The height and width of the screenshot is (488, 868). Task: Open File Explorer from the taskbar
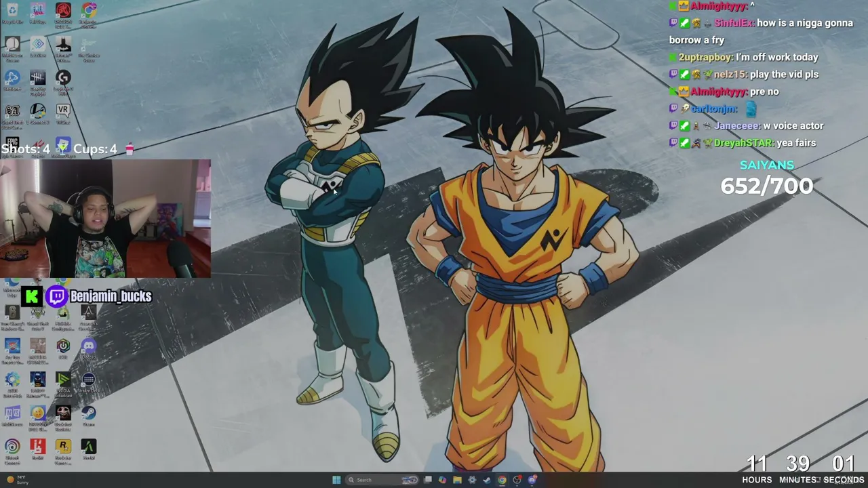tap(458, 480)
